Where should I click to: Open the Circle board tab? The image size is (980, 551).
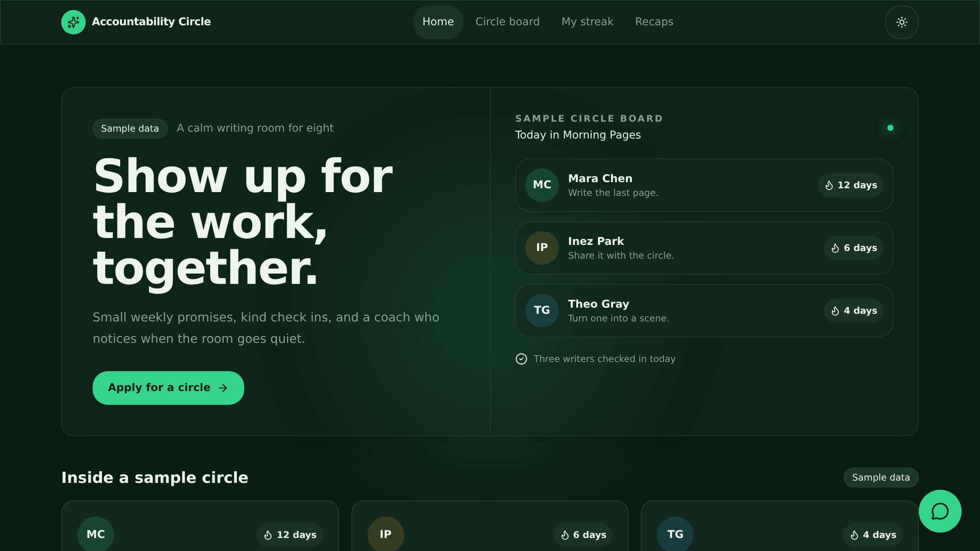[x=507, y=22]
